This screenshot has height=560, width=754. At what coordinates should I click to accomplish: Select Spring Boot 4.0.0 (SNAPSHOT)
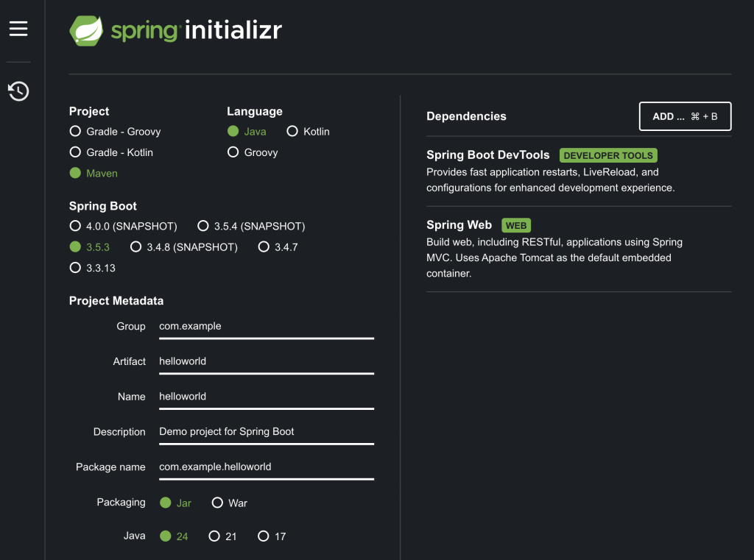point(123,226)
